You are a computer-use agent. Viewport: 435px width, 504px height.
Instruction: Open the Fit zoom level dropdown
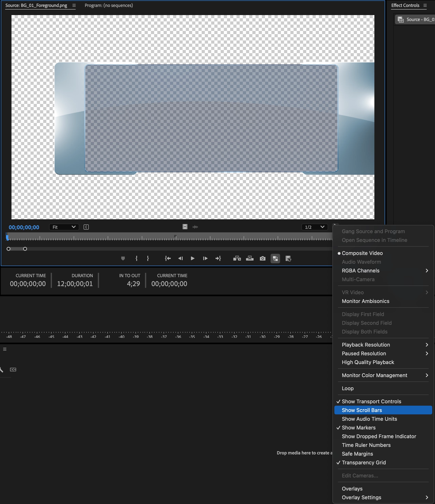click(x=64, y=227)
